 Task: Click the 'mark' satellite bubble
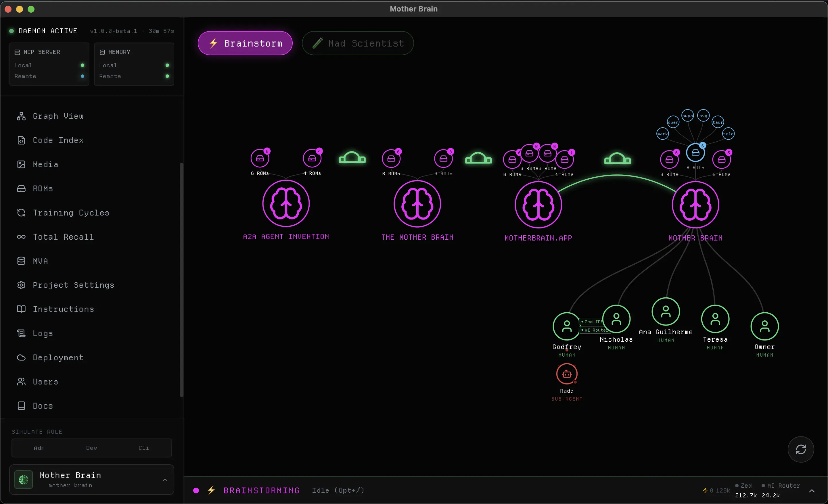coord(663,134)
